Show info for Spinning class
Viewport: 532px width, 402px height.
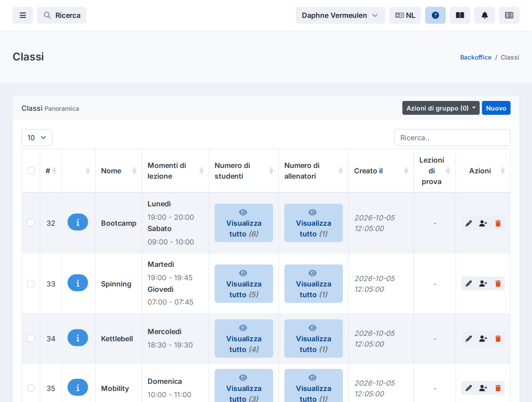[78, 283]
